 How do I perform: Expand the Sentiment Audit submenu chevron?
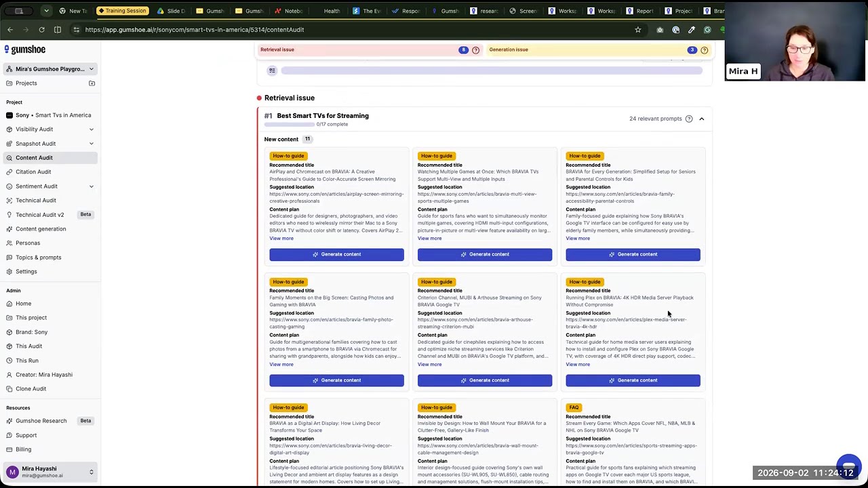pos(92,186)
